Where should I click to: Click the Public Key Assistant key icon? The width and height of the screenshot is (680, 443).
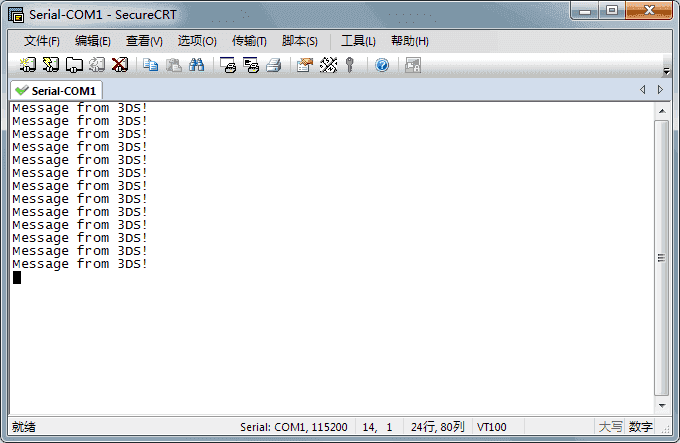pos(350,65)
